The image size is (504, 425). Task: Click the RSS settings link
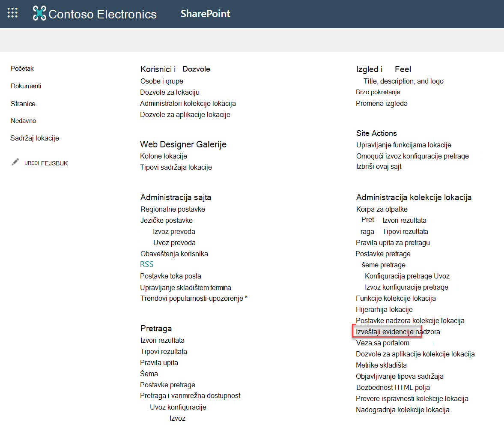(146, 264)
